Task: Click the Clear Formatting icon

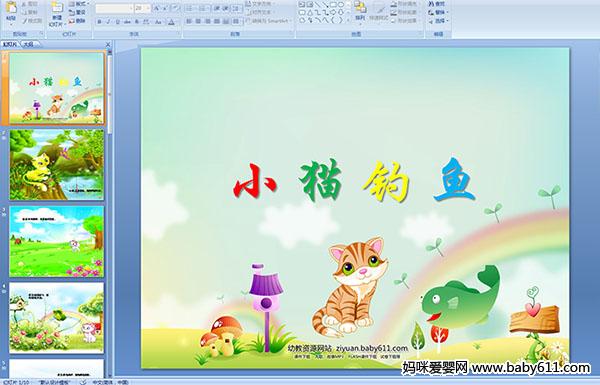Action: pos(176,8)
